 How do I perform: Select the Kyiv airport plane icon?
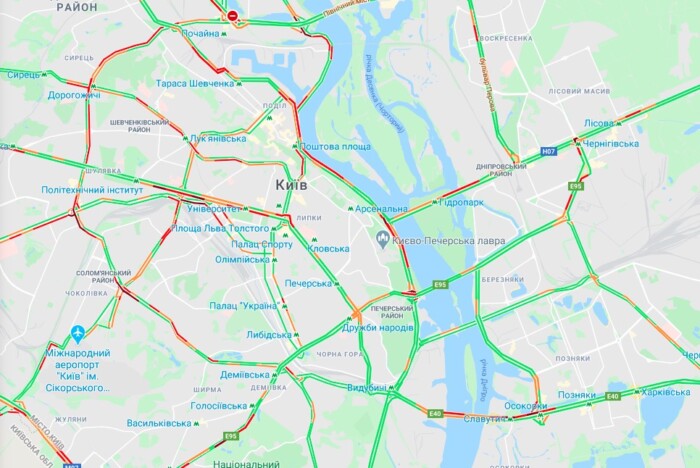(78, 334)
